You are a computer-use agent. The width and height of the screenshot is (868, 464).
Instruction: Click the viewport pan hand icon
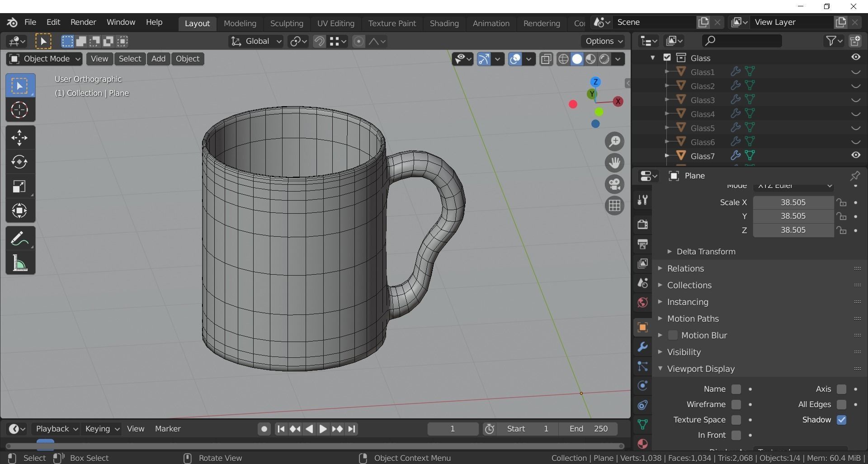[x=614, y=163]
